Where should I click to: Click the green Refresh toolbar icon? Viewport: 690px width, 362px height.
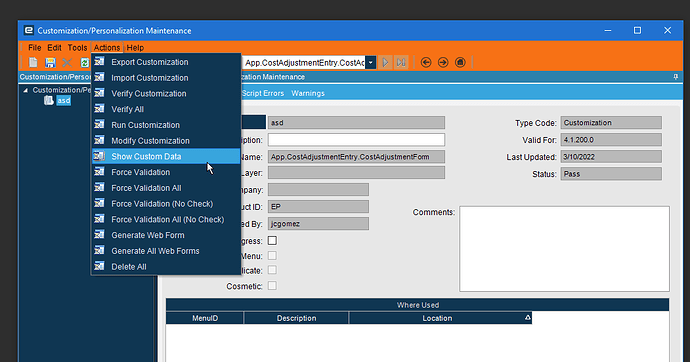point(84,62)
